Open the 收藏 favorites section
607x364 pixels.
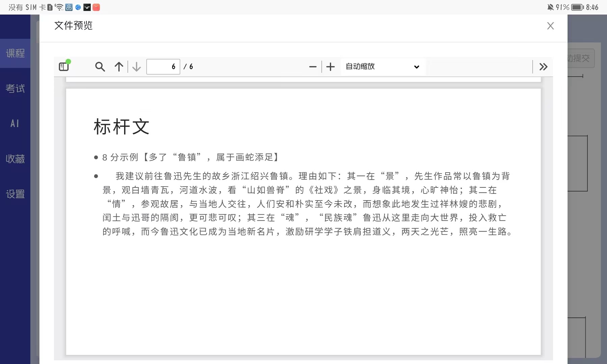coord(15,159)
